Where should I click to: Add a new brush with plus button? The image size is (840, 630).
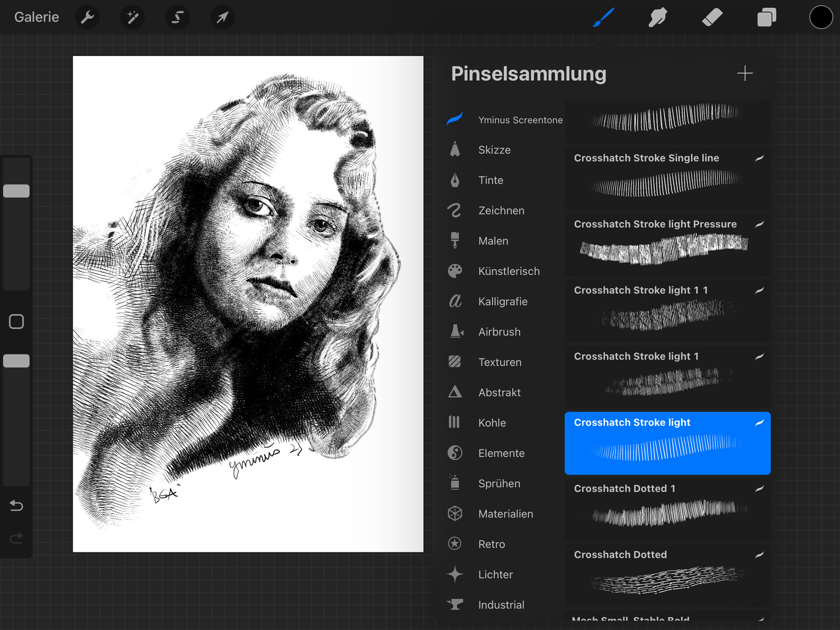745,73
